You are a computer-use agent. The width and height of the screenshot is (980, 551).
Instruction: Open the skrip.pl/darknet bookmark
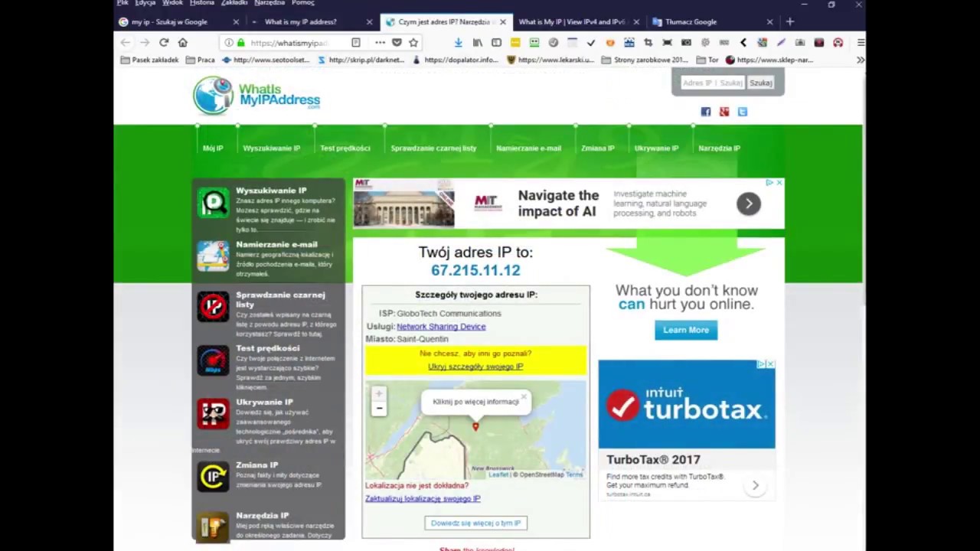[361, 60]
